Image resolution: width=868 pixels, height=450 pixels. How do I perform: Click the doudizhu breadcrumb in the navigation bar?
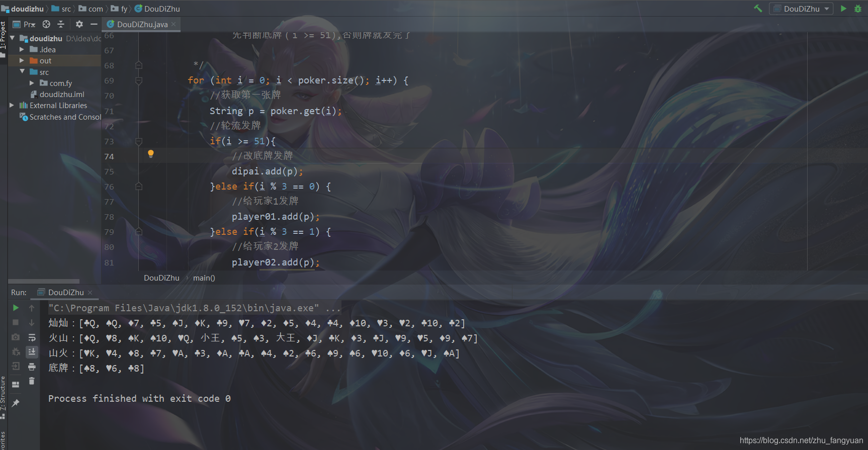(23, 9)
